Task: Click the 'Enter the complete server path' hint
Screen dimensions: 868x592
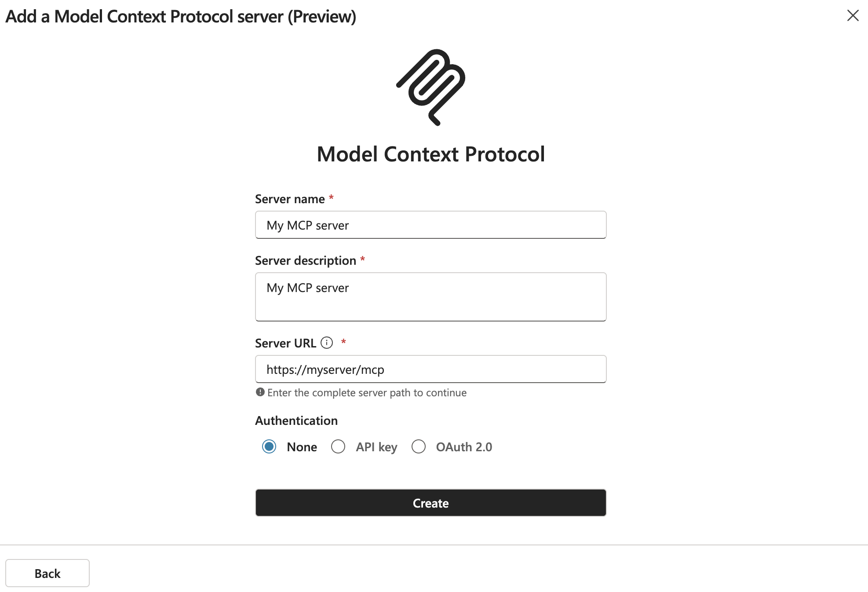Action: tap(367, 393)
